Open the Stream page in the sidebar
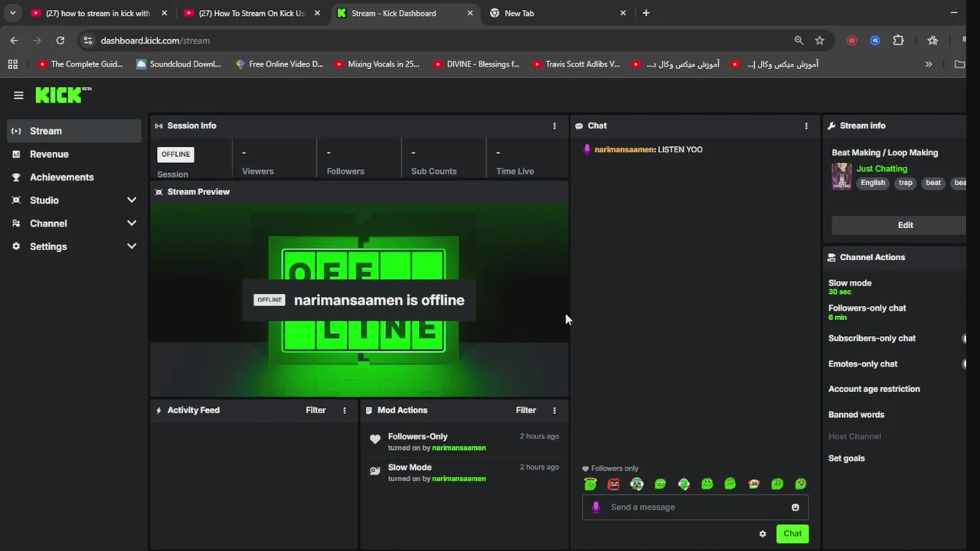 74,131
